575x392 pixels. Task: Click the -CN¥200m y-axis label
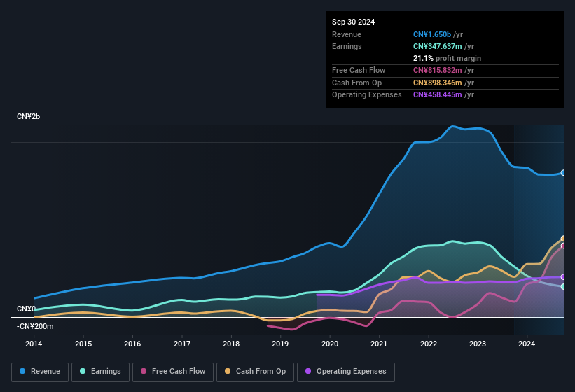(35, 326)
